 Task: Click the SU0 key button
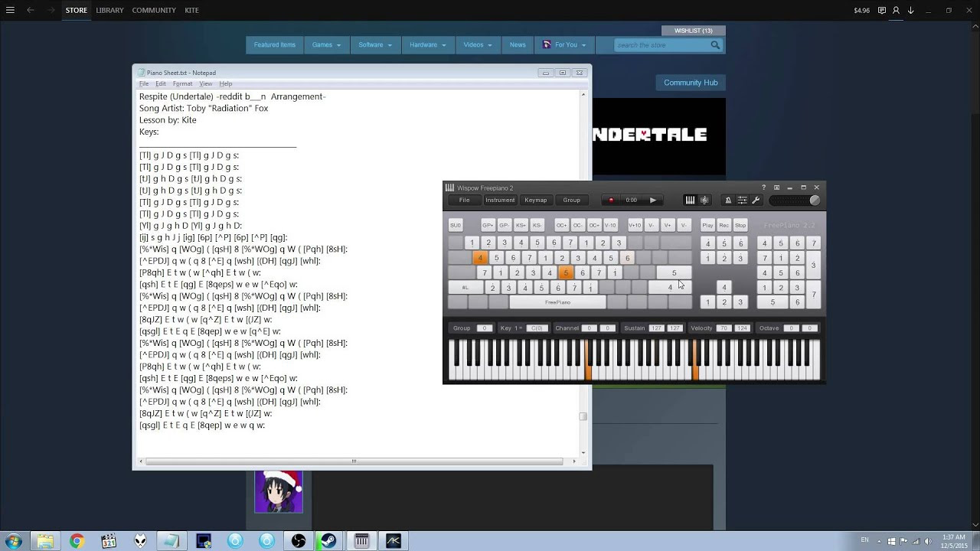pos(456,225)
